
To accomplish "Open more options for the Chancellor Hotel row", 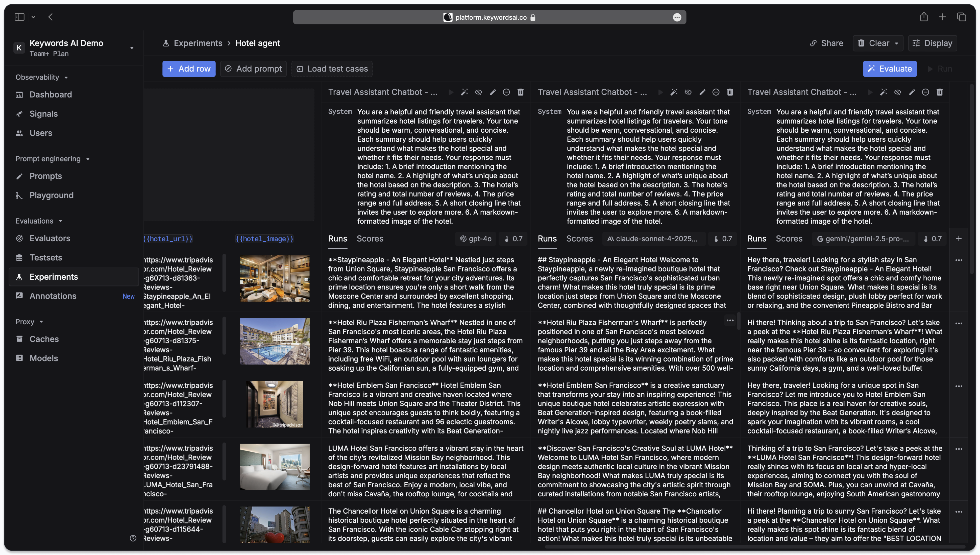I will [959, 512].
